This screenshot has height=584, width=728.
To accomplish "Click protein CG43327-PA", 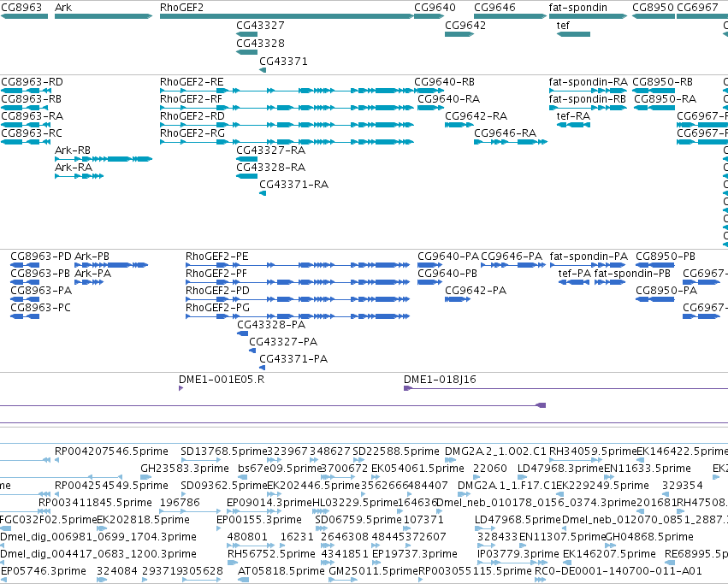I will point(252,351).
